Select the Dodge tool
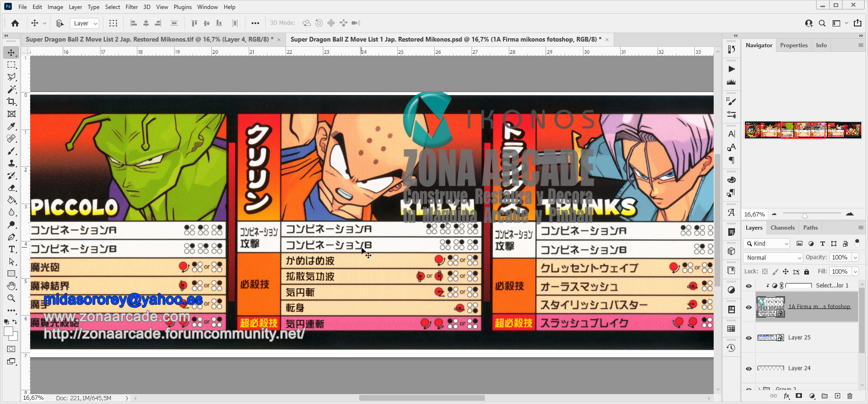The height and width of the screenshot is (404, 868). (11, 224)
